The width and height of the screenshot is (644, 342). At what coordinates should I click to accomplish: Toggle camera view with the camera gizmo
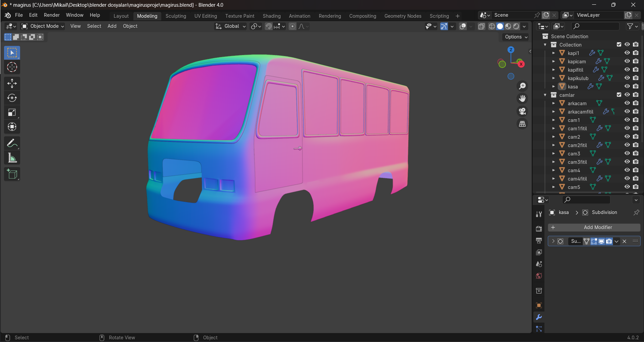point(522,111)
